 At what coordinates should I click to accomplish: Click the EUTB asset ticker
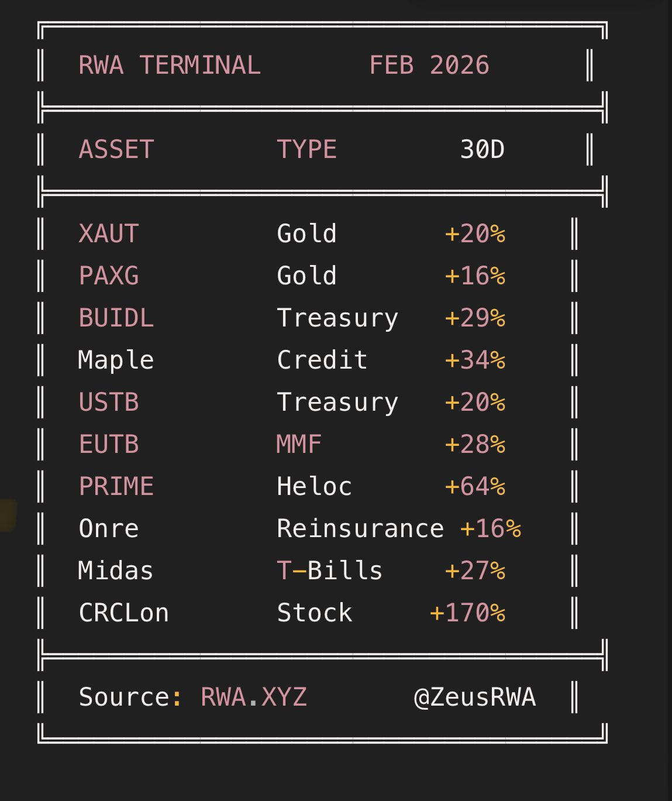(x=109, y=444)
